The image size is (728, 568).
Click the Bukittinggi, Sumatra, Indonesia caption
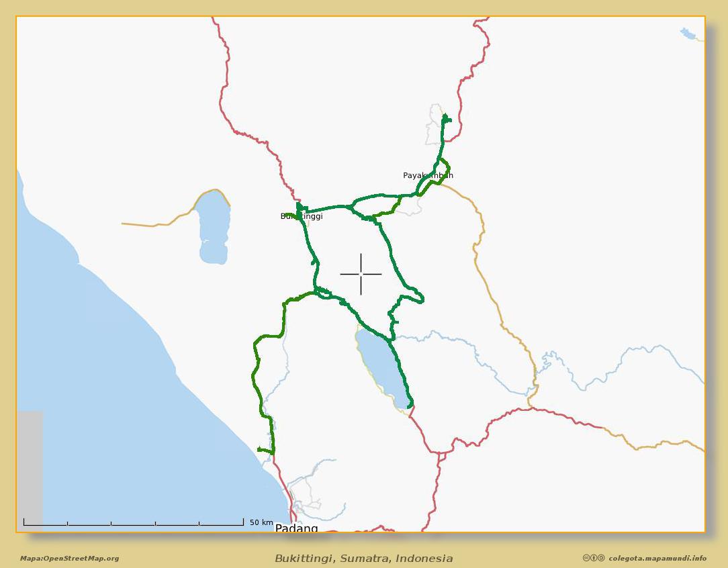pyautogui.click(x=364, y=558)
